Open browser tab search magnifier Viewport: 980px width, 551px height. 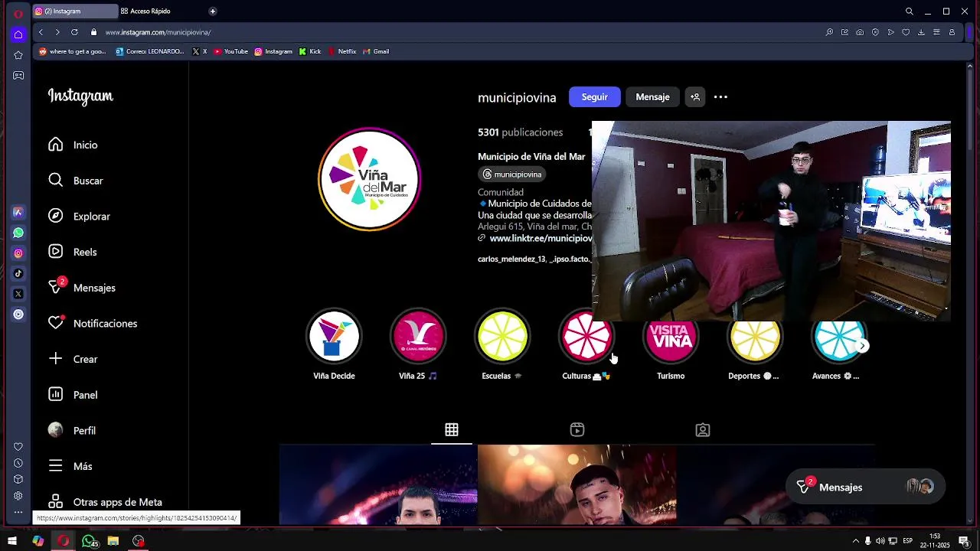click(909, 11)
